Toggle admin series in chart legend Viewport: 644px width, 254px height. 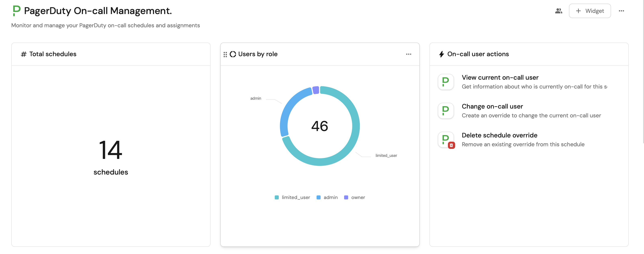327,197
